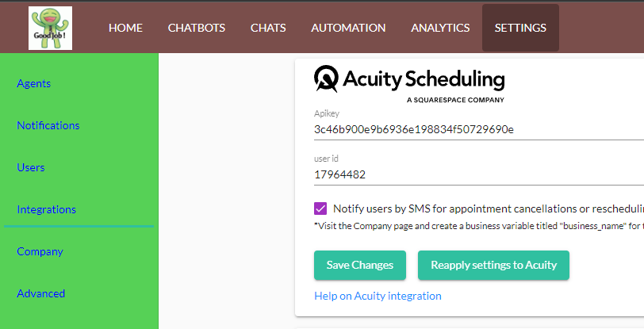Open Help on Acuity integration link
The image size is (644, 329).
378,296
